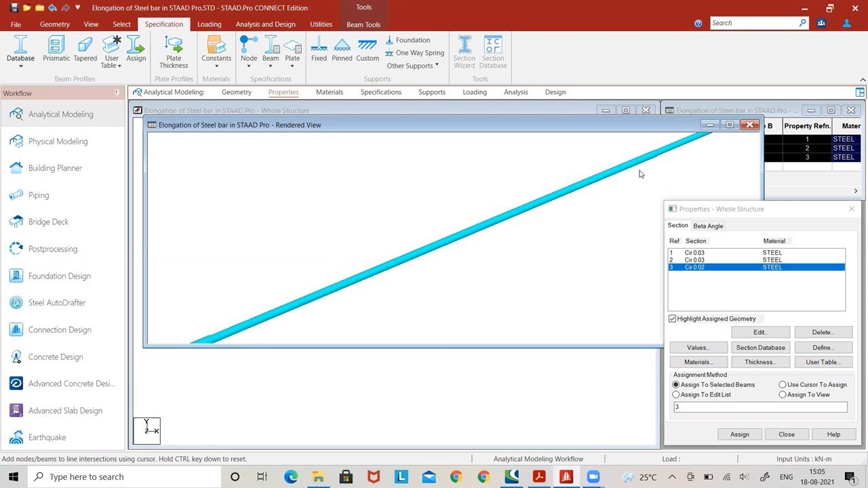Image resolution: width=868 pixels, height=488 pixels.
Task: Click the Edit... button in Properties
Action: click(x=760, y=332)
